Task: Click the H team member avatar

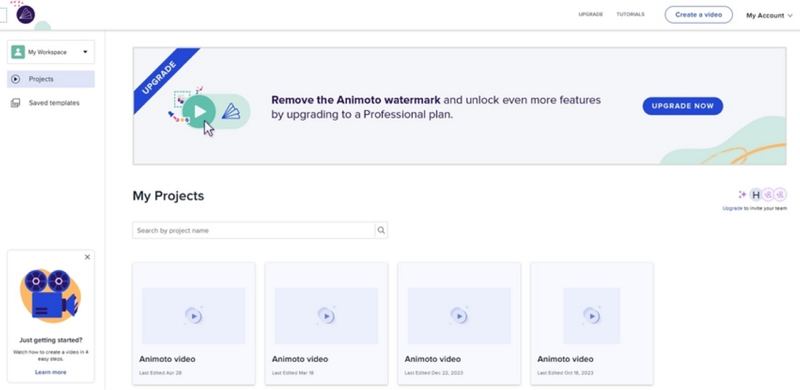Action: (x=756, y=194)
